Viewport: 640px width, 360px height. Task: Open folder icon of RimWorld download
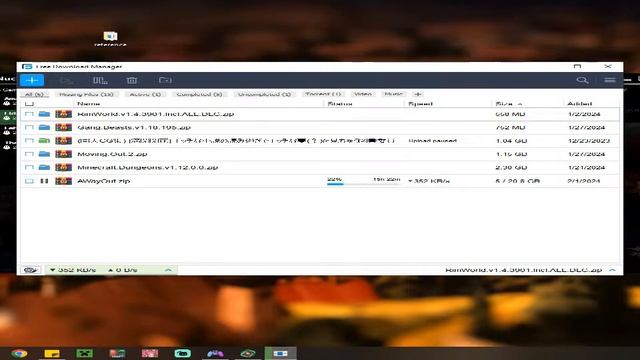pos(44,114)
